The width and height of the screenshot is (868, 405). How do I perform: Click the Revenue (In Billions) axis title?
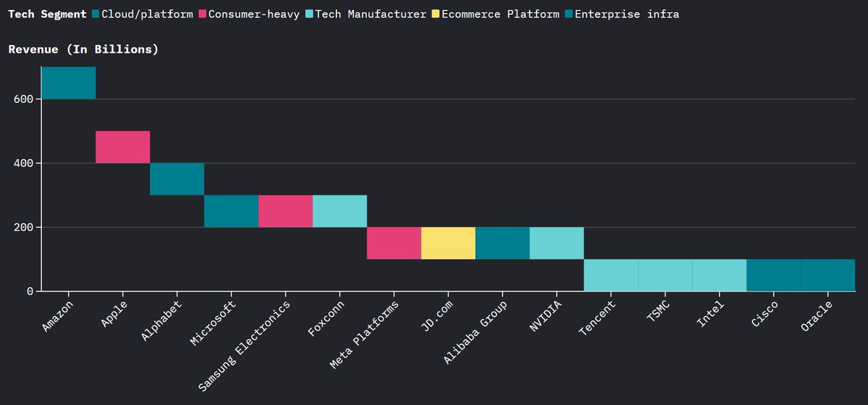tap(83, 49)
